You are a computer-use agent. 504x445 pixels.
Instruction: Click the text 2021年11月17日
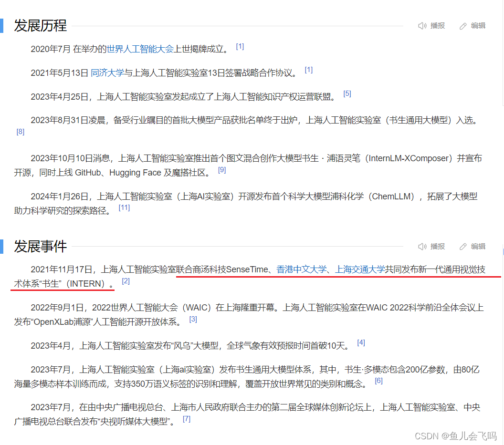pyautogui.click(x=62, y=269)
